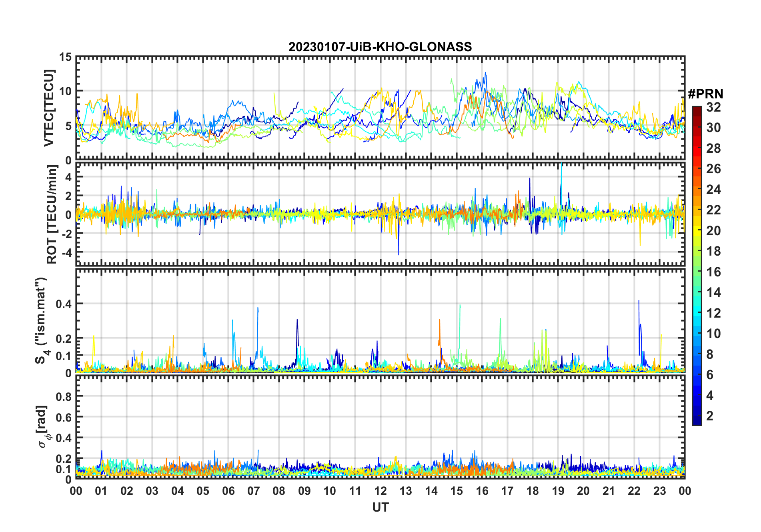Select the 05 hour label on the UT axis
Image resolution: width=761 pixels, height=532 pixels.
[203, 491]
